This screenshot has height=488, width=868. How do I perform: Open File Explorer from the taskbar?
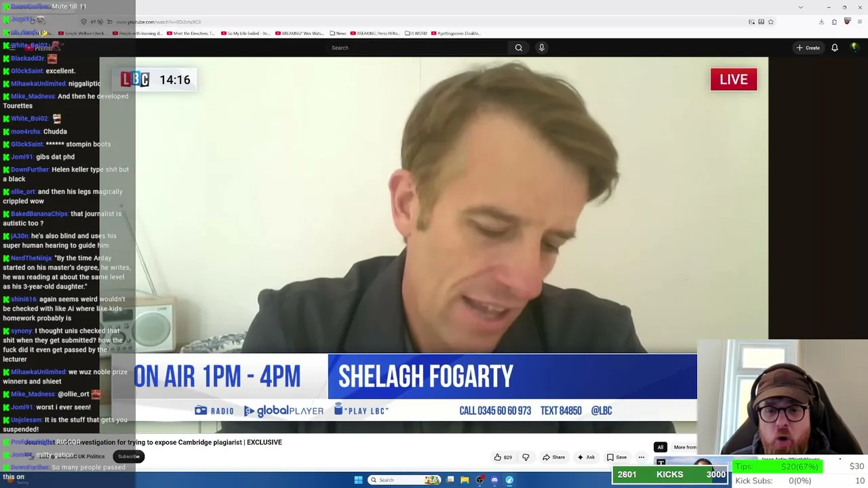(465, 480)
